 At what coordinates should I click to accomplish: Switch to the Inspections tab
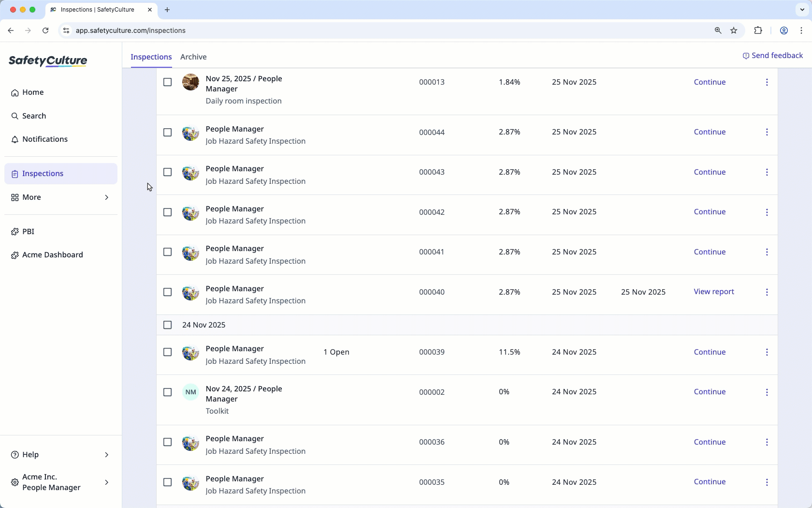click(x=151, y=57)
